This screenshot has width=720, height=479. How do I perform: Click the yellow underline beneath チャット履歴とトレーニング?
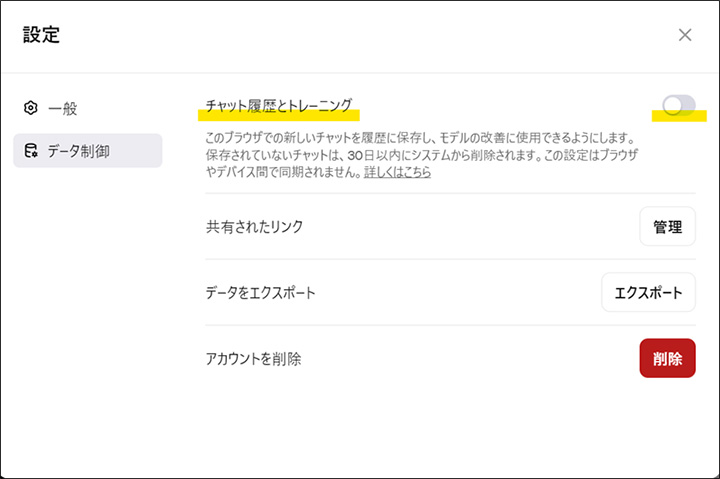(279, 115)
